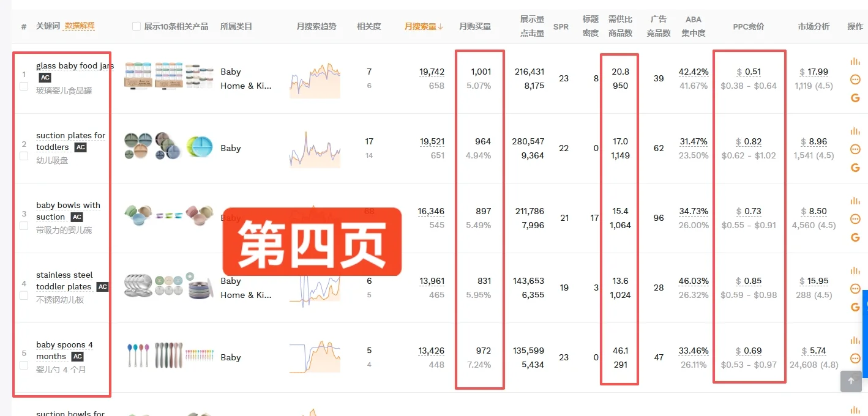Check the 展示10条相关产品 checkbox
The width and height of the screenshot is (868, 416).
(x=137, y=26)
